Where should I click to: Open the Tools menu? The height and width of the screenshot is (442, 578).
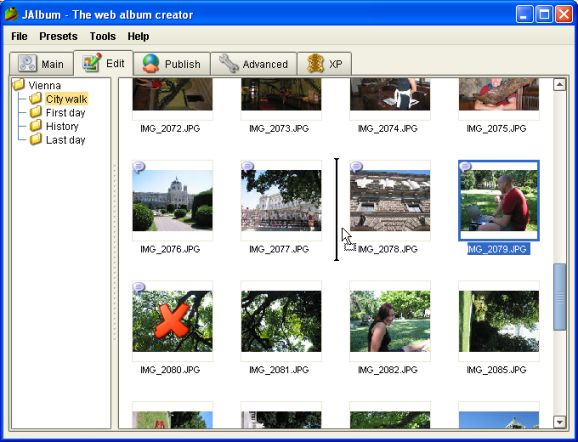pyautogui.click(x=102, y=36)
